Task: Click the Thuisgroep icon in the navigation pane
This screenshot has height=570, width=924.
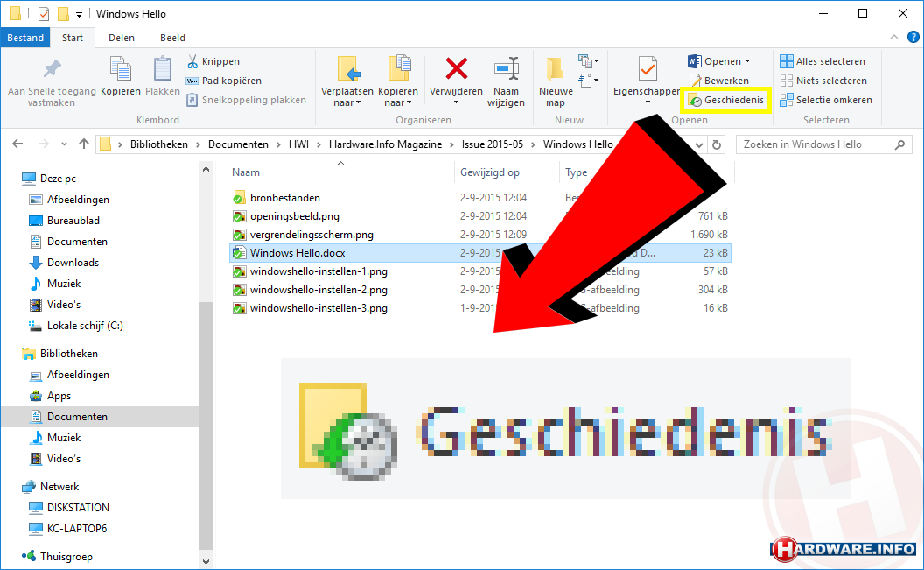Action: (28, 556)
